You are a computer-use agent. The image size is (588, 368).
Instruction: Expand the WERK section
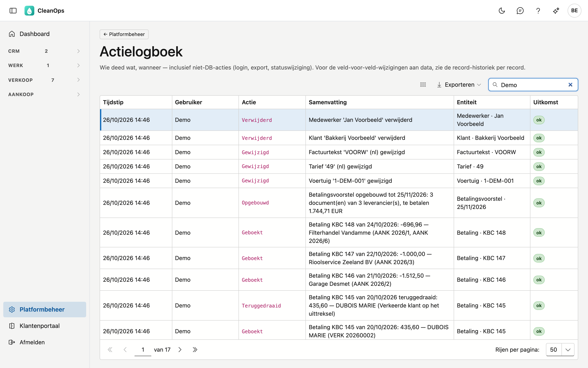(45, 65)
